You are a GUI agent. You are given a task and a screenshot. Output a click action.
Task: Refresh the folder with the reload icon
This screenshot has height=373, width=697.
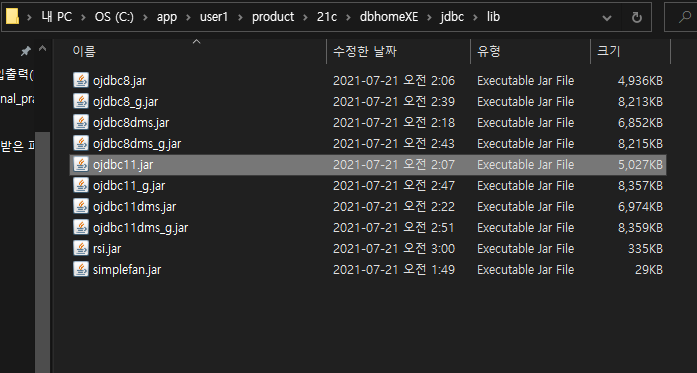[637, 17]
